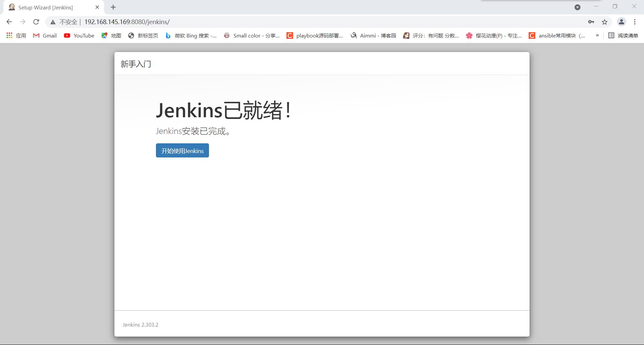This screenshot has width=644, height=345.
Task: Close the Chrome window
Action: coord(634,6)
